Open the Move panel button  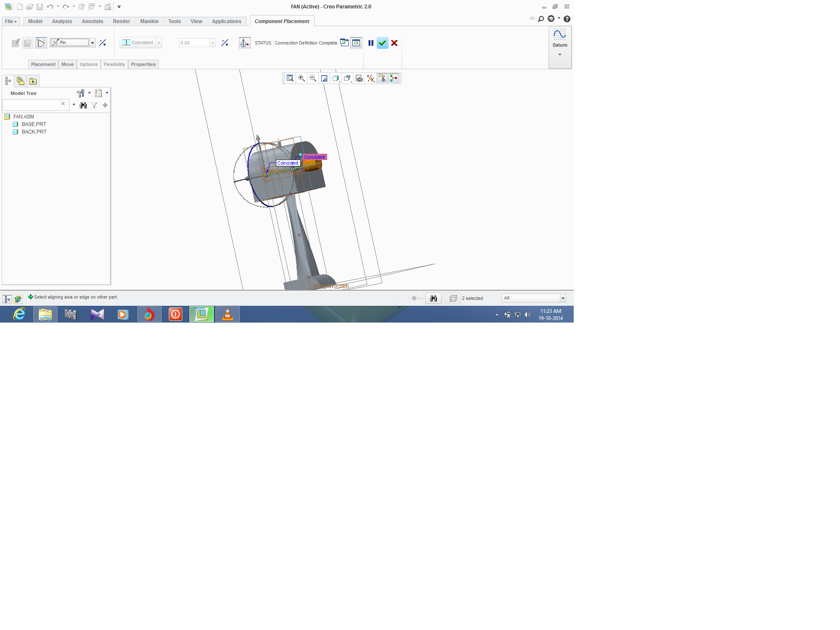[67, 64]
